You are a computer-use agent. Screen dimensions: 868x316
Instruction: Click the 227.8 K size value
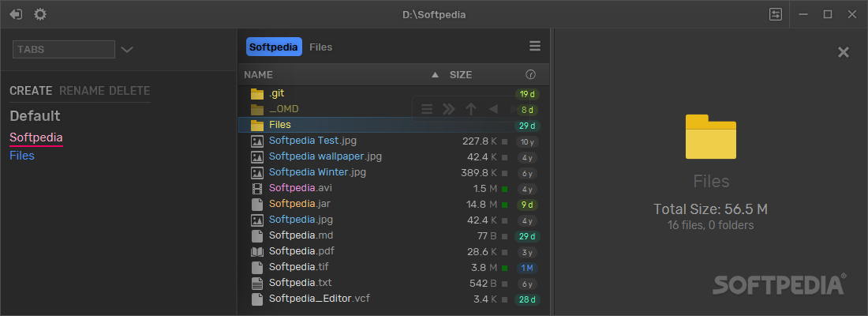480,141
